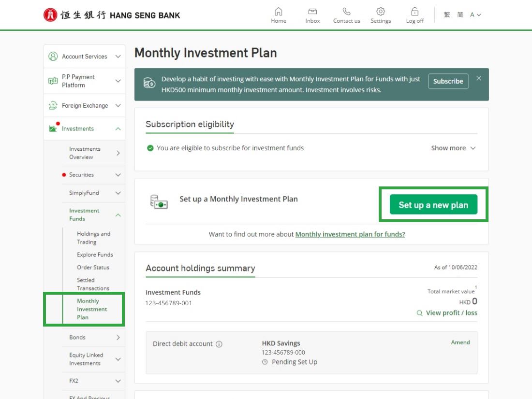Click the Log off lock icon
This screenshot has width=532, height=399.
click(x=414, y=12)
